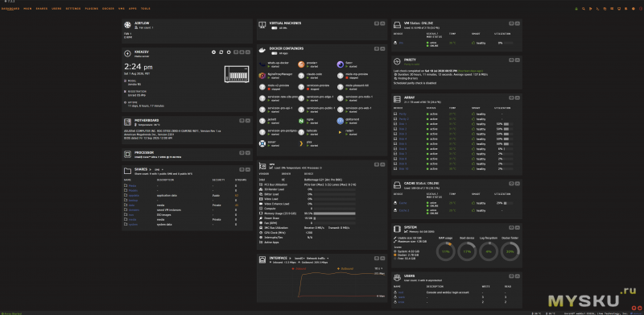This screenshot has width=644, height=315.
Task: Click the shutdown power icon in server card
Action: coord(229,52)
